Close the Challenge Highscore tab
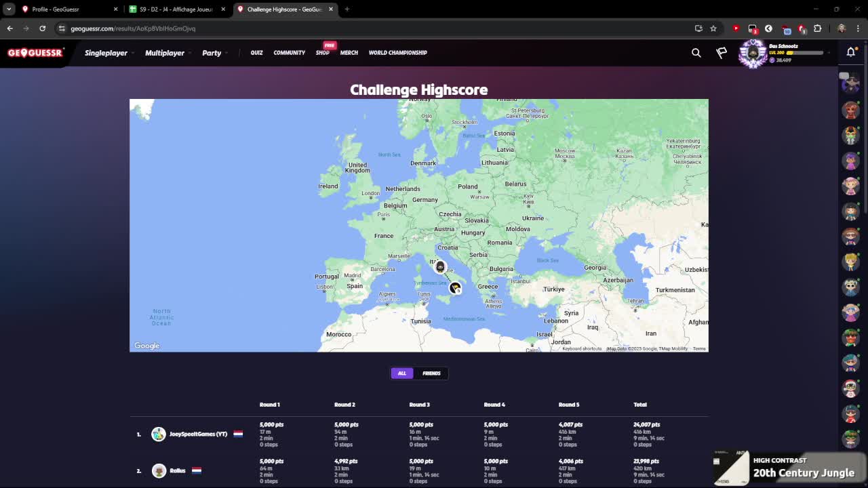 pos(331,9)
